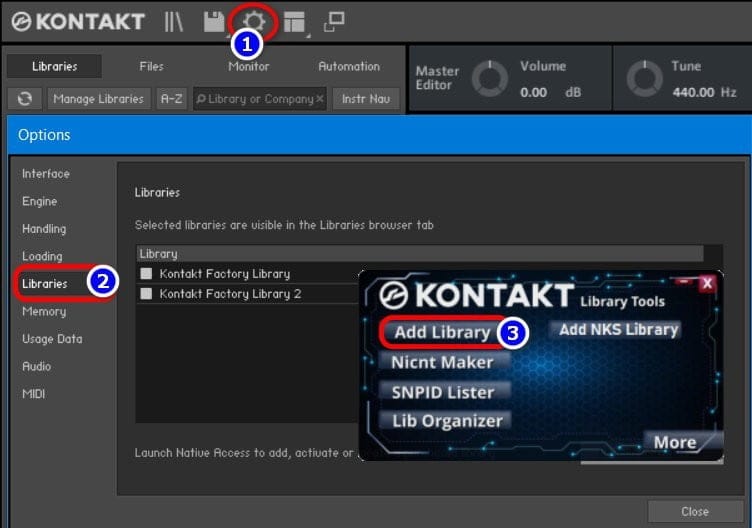Click the floppy disk save icon
The width and height of the screenshot is (752, 528).
point(213,22)
